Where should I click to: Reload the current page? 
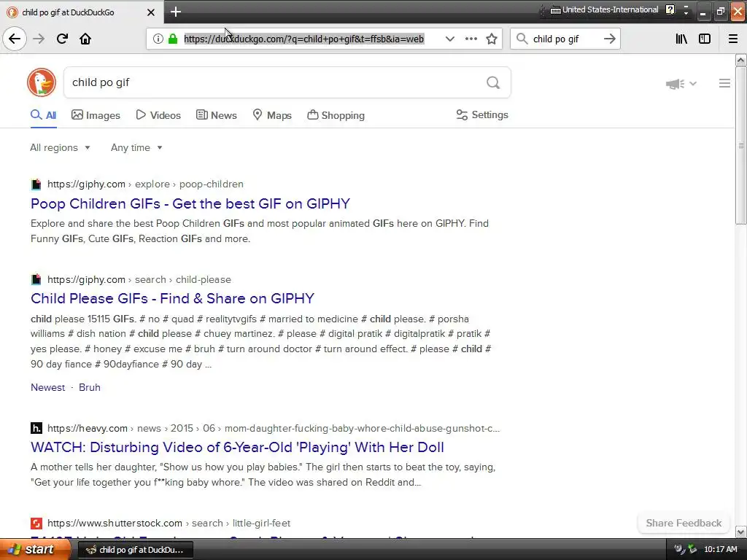62,39
